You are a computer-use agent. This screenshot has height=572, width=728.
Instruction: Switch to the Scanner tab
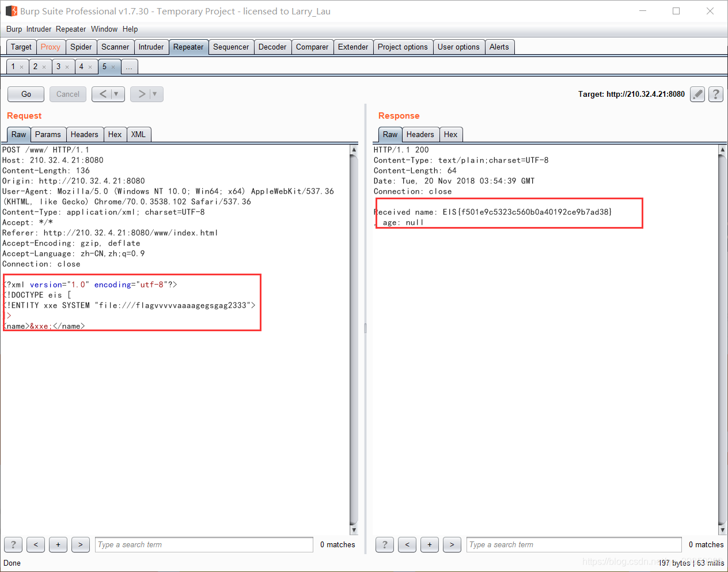[115, 47]
